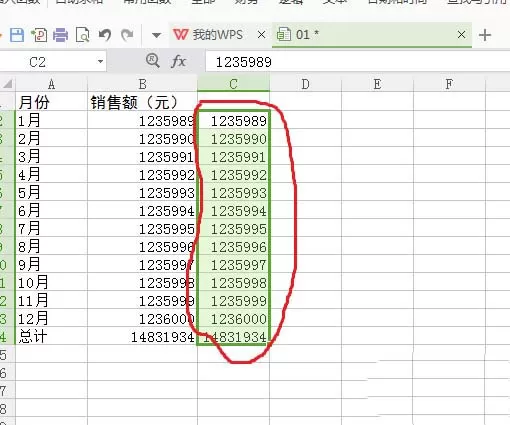Click the Undo arrow

pyautogui.click(x=105, y=35)
